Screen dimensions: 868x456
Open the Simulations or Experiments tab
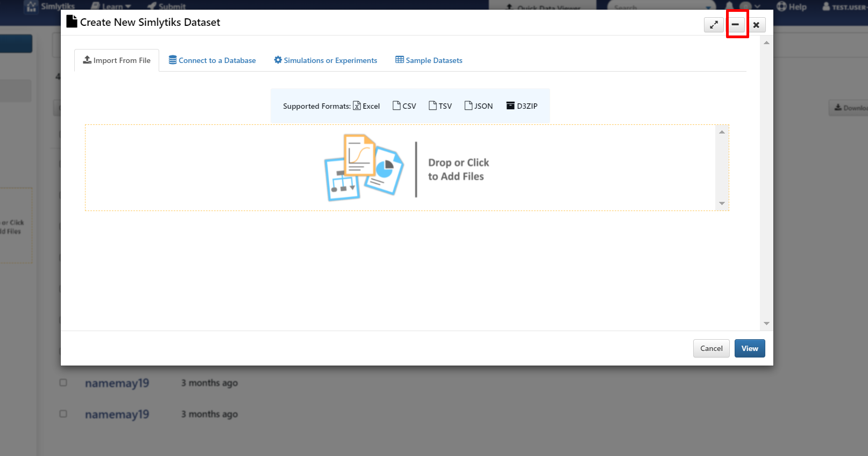pos(325,60)
